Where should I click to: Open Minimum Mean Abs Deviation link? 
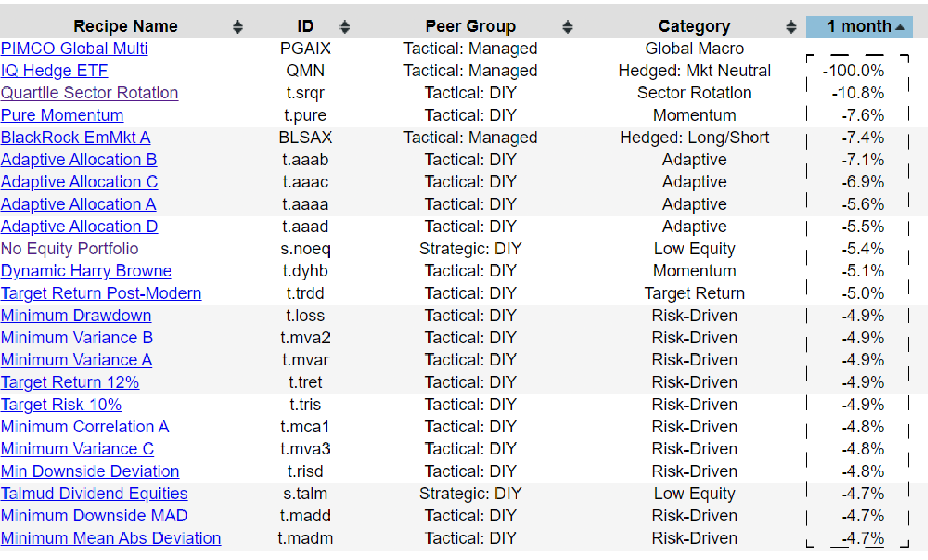[111, 538]
